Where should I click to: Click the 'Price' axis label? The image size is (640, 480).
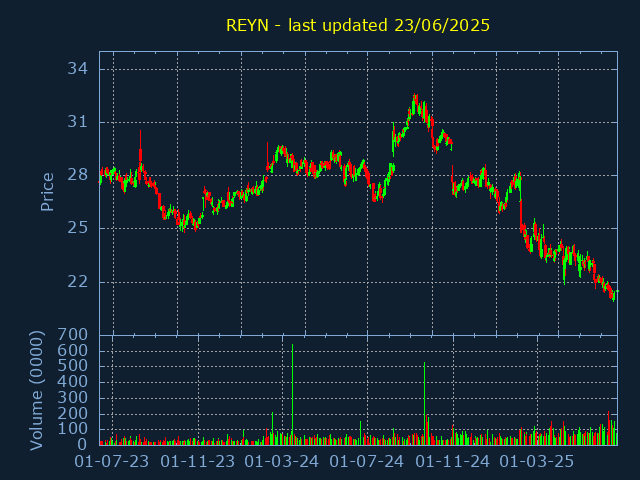47,192
